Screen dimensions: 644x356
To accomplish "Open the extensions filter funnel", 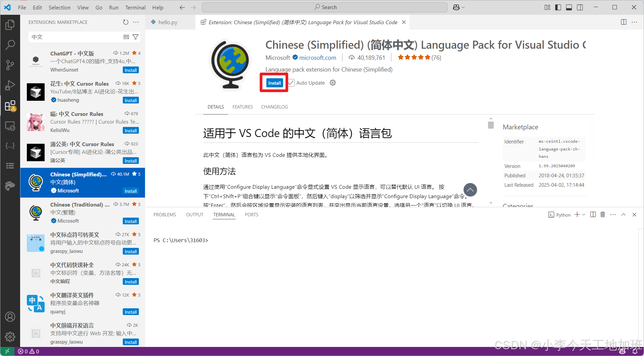I will (x=136, y=37).
